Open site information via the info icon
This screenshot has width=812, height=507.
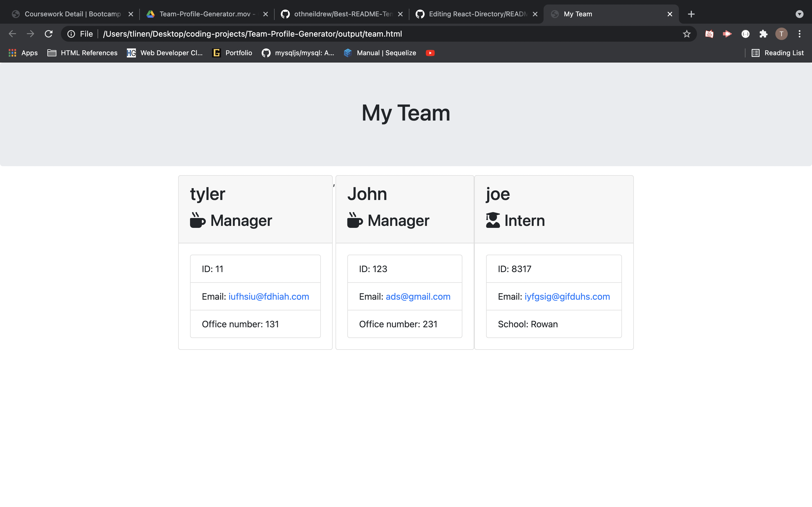click(71, 34)
